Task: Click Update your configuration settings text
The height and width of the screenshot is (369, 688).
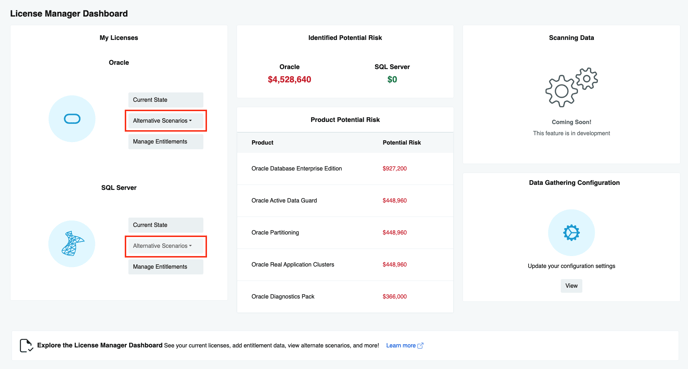Action: click(x=571, y=266)
